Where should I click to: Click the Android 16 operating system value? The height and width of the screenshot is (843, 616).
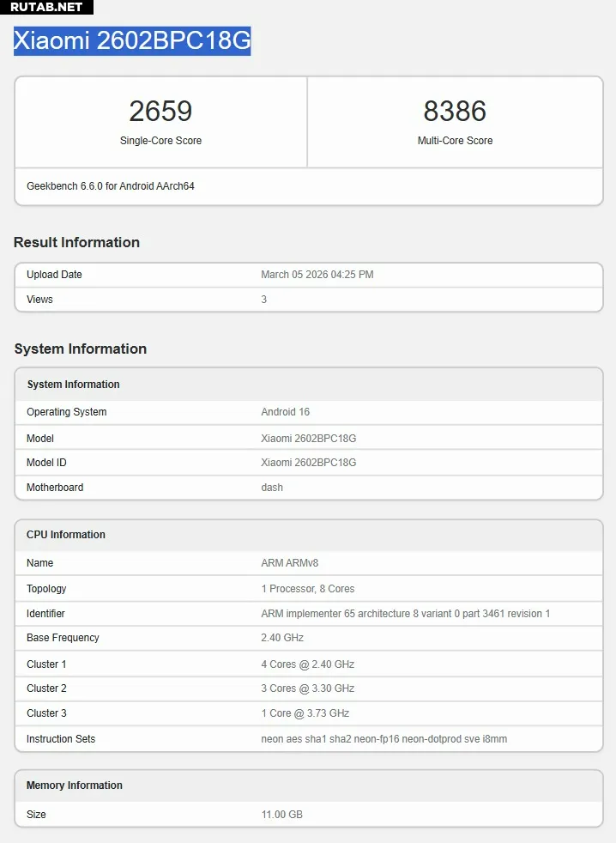pyautogui.click(x=285, y=412)
